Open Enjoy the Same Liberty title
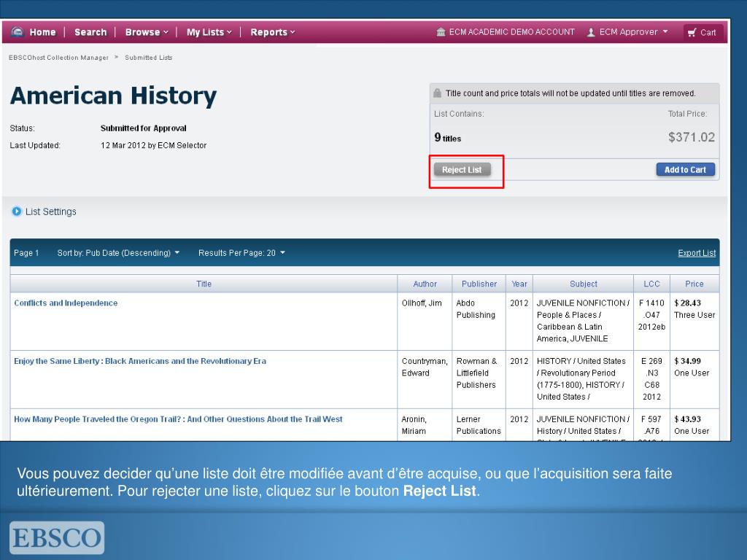The height and width of the screenshot is (560, 747). [140, 361]
